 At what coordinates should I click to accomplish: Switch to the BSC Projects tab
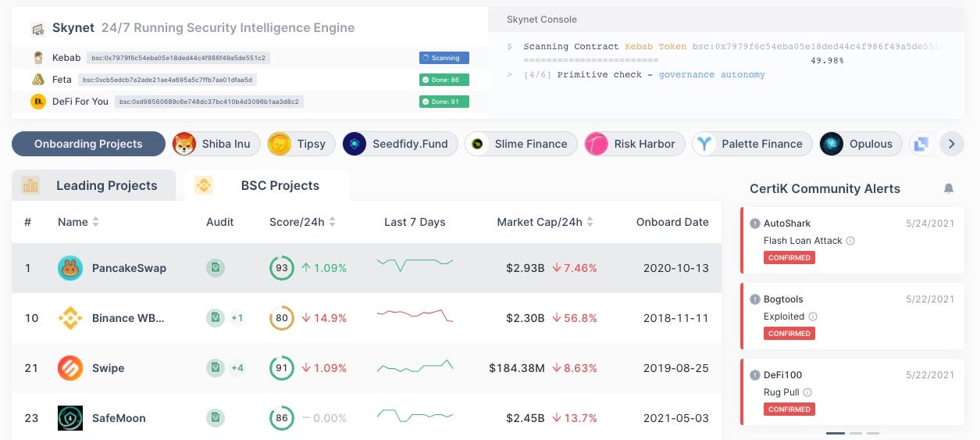pos(267,185)
